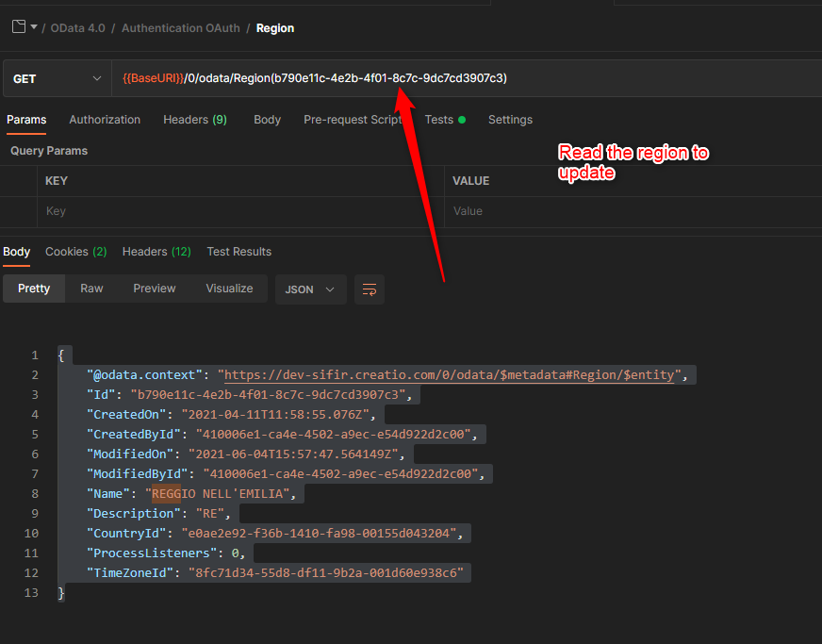This screenshot has height=644, width=822.
Task: Select the Visualize view button
Action: [x=229, y=289]
